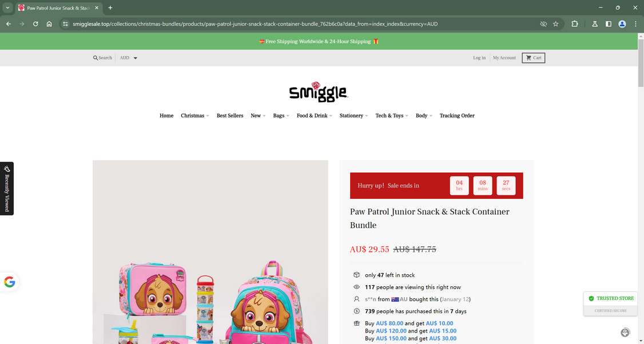Open the shopping Cart button
This screenshot has width=644, height=344.
click(534, 58)
